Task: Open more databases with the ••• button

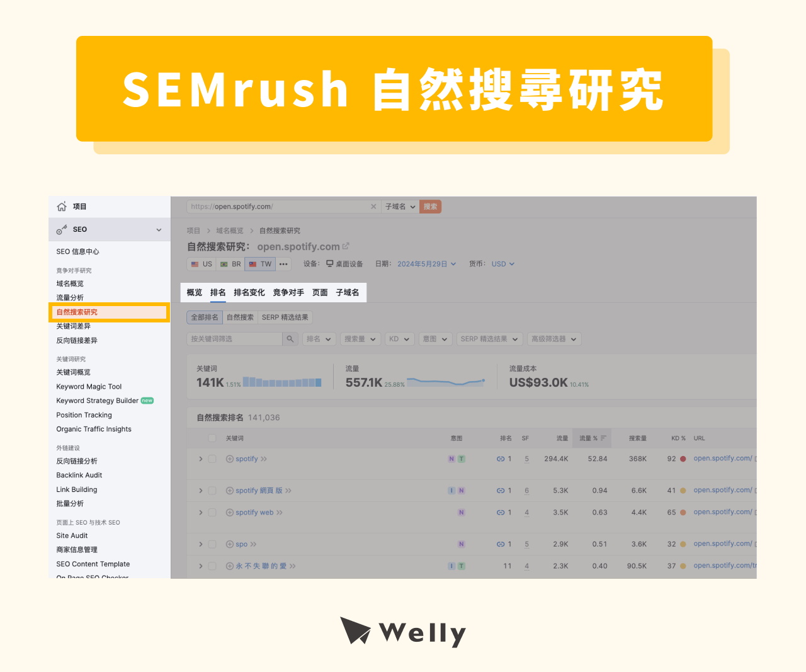Action: (283, 264)
